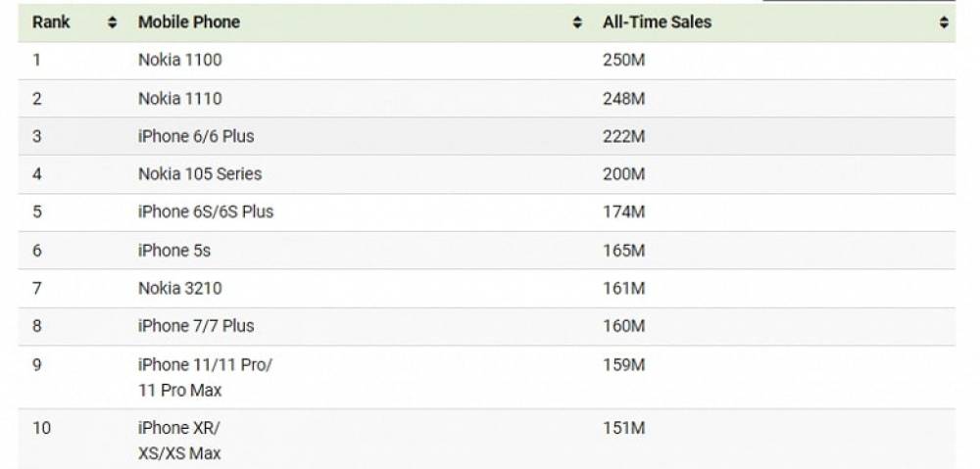Click the iPhone 7/7 Plus entry

pos(196,326)
